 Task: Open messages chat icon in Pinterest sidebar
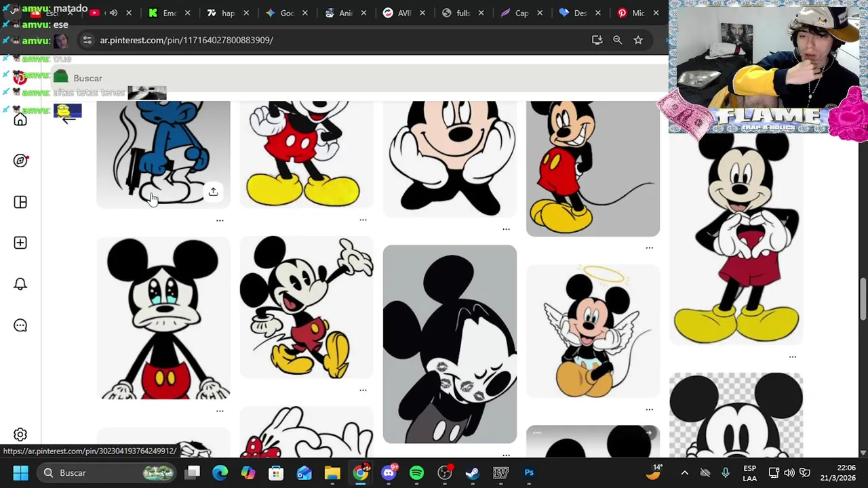[20, 325]
